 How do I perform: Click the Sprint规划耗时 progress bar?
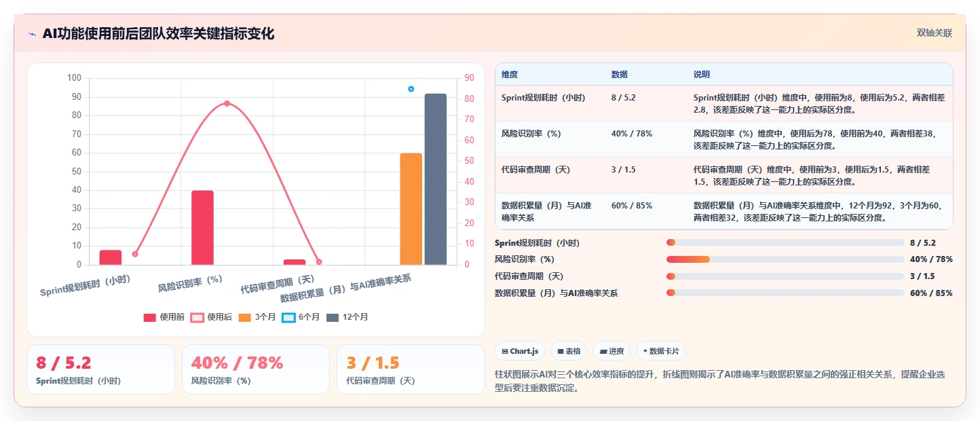[x=785, y=242]
